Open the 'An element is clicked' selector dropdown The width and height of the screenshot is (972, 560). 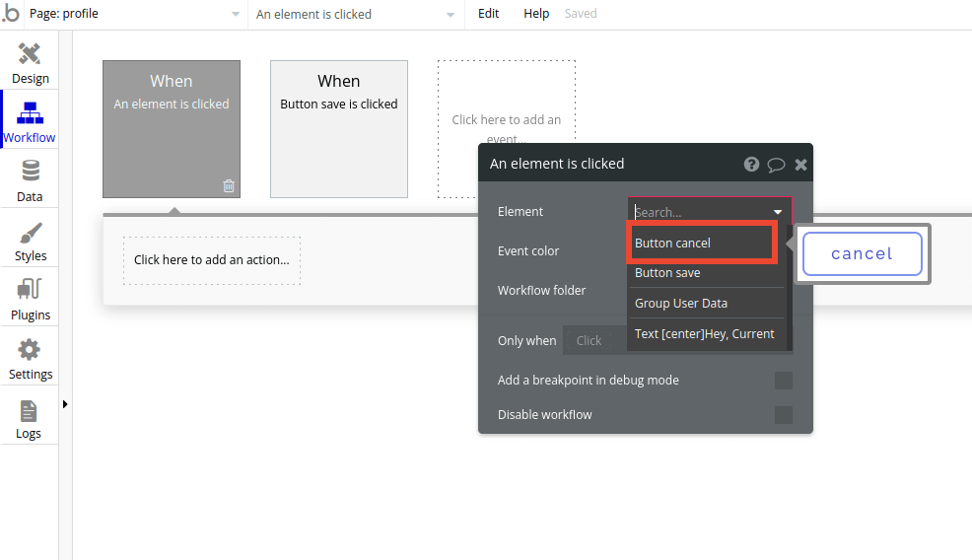tap(355, 15)
